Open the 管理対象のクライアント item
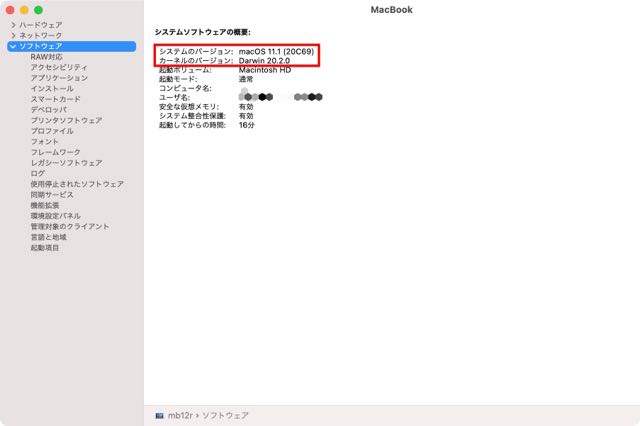 point(70,226)
